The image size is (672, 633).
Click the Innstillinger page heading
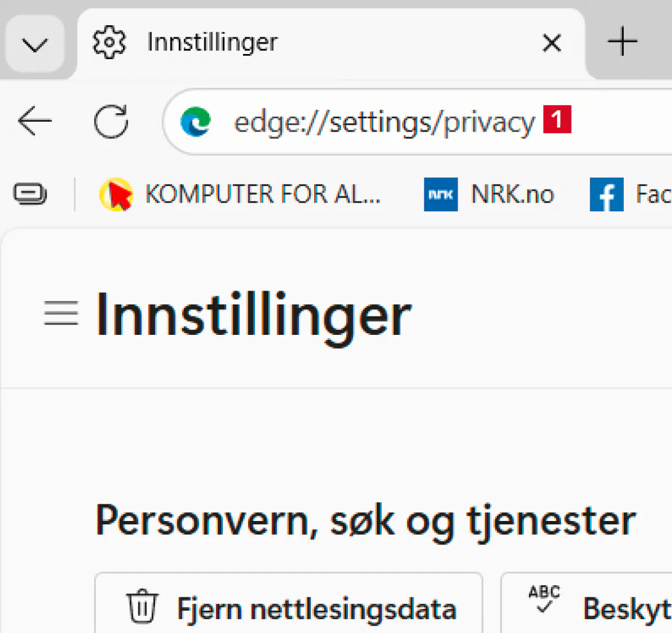click(253, 315)
